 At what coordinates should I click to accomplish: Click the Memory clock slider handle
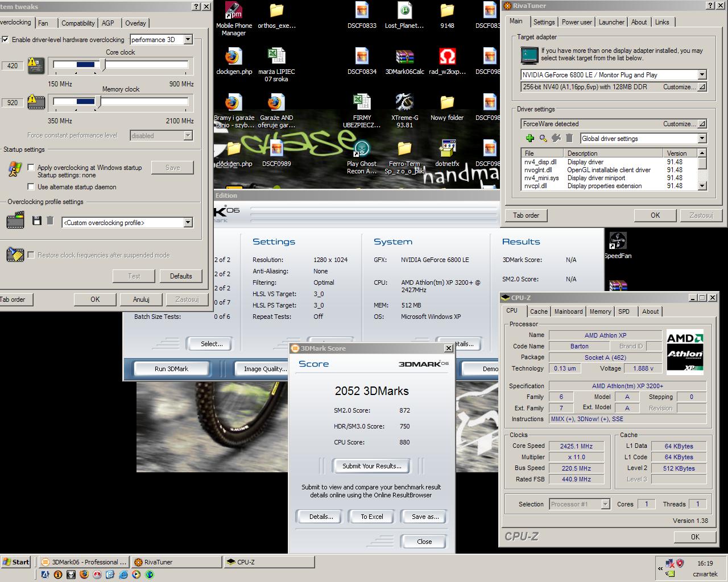[x=100, y=102]
